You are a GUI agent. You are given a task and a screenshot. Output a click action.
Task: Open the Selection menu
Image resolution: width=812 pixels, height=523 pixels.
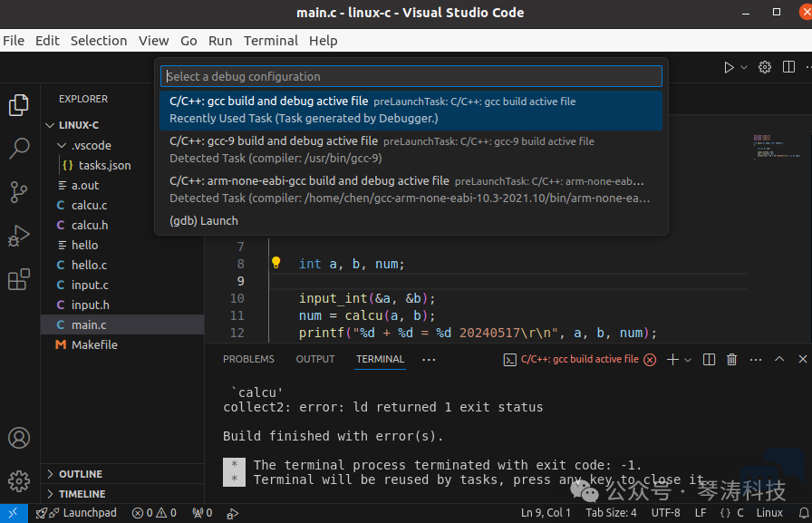pyautogui.click(x=99, y=41)
